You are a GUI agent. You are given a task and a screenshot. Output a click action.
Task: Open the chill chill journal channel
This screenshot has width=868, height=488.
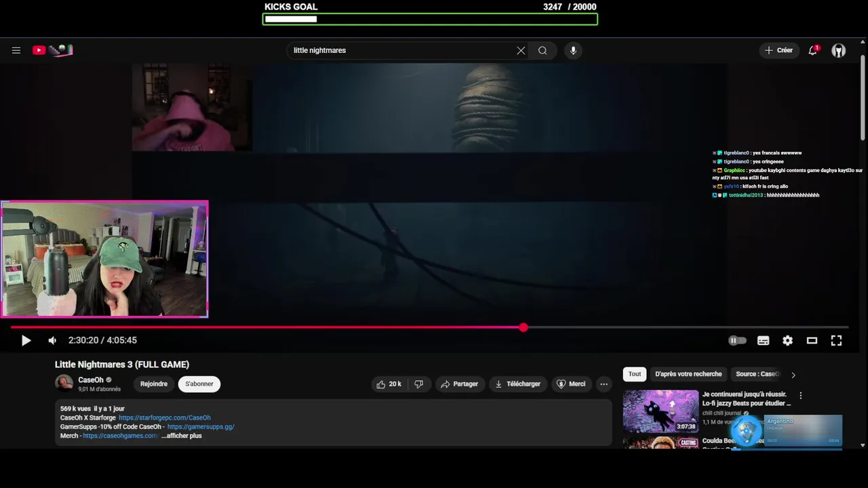click(722, 413)
